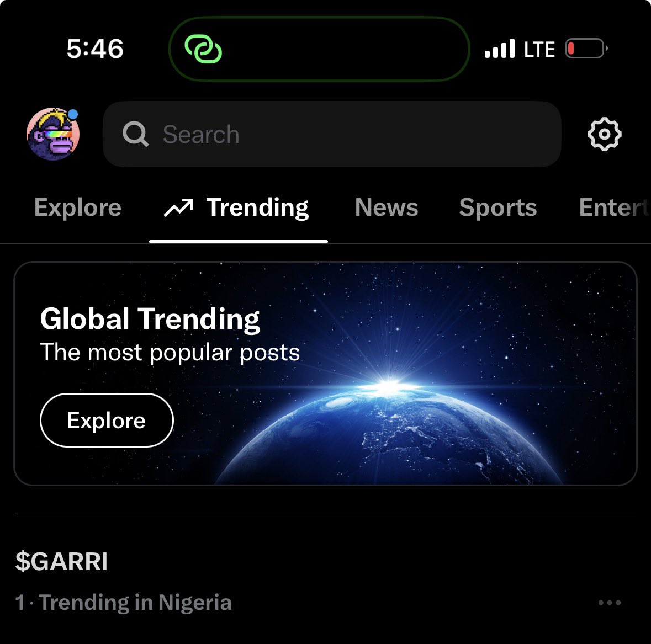
Task: Open the profile avatar menu
Action: pos(53,134)
